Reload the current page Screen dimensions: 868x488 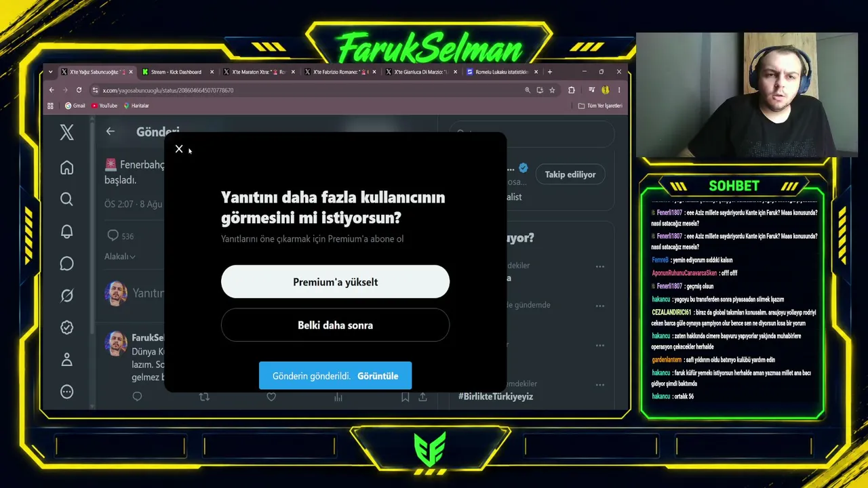79,90
